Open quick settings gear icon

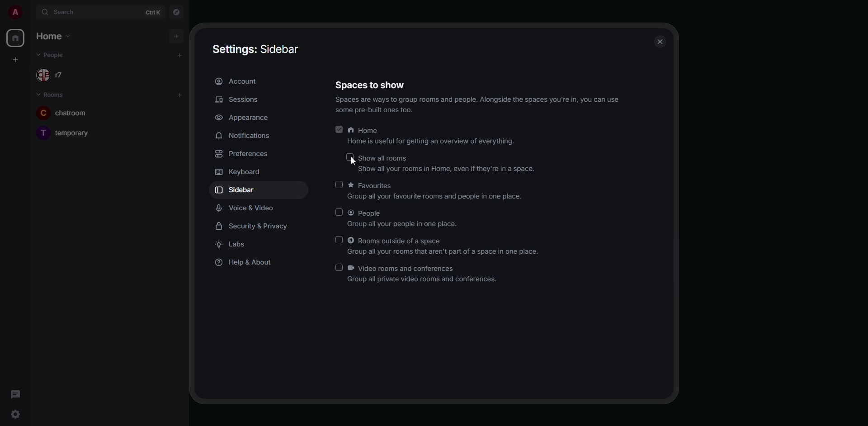(15, 415)
